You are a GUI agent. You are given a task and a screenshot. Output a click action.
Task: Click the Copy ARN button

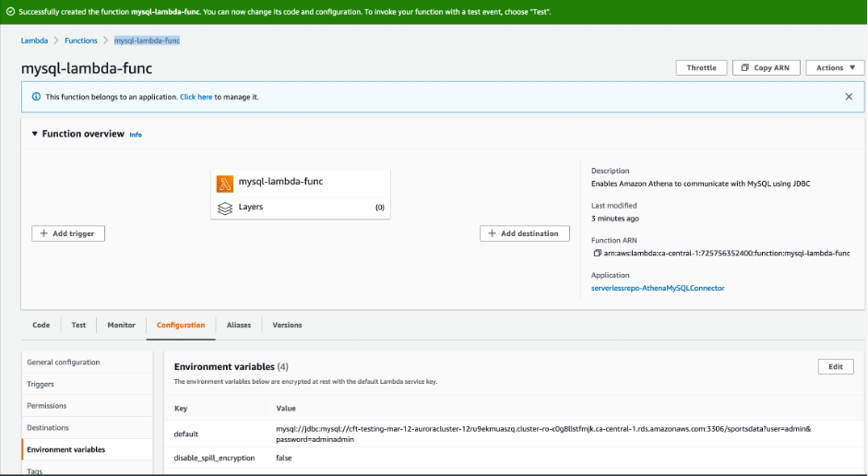[x=767, y=67]
